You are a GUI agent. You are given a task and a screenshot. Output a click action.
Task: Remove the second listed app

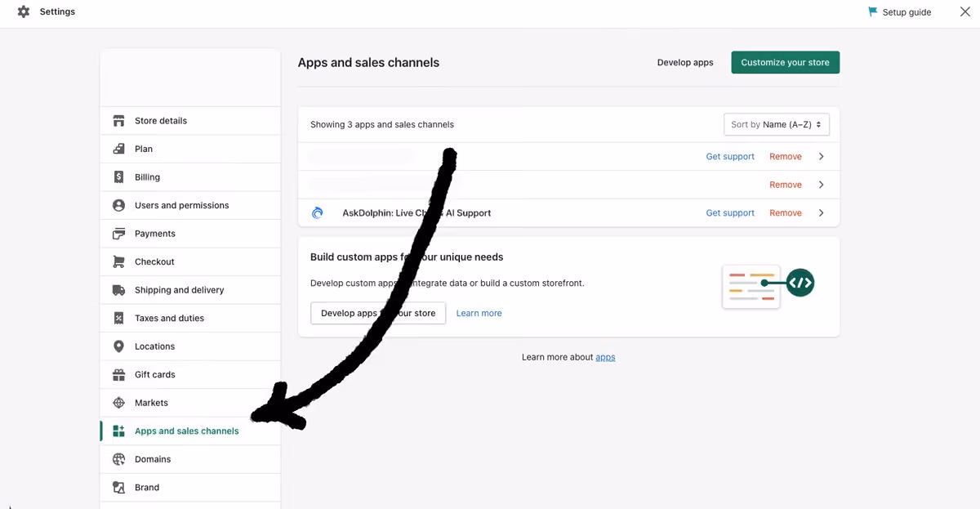tap(786, 185)
